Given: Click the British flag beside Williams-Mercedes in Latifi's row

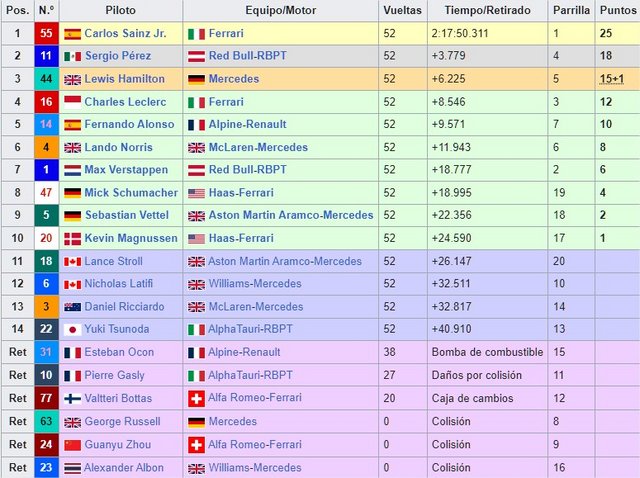Looking at the screenshot, I should pyautogui.click(x=196, y=285).
